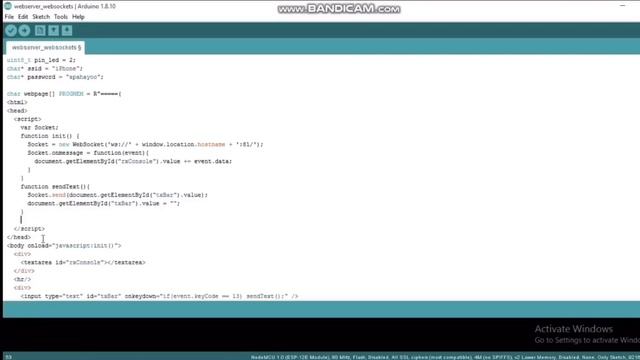Click the Upload sketch arrow icon
The width and height of the screenshot is (640, 360).
pos(24,30)
